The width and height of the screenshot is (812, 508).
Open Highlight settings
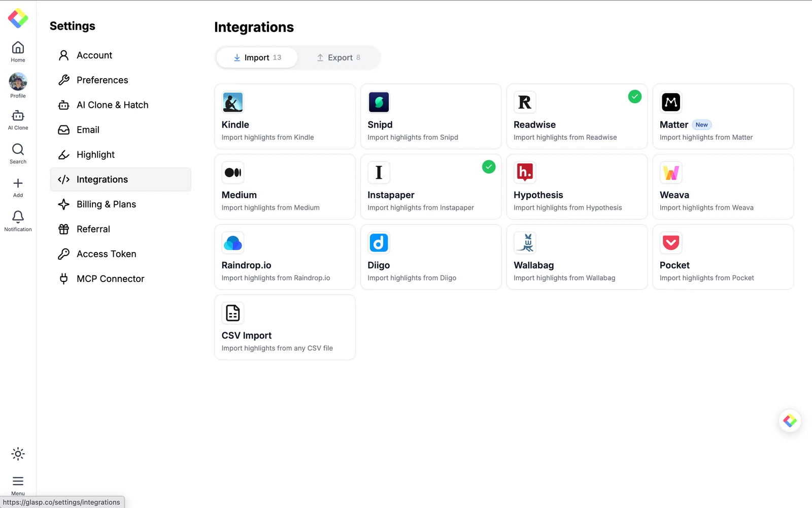pyautogui.click(x=121, y=155)
